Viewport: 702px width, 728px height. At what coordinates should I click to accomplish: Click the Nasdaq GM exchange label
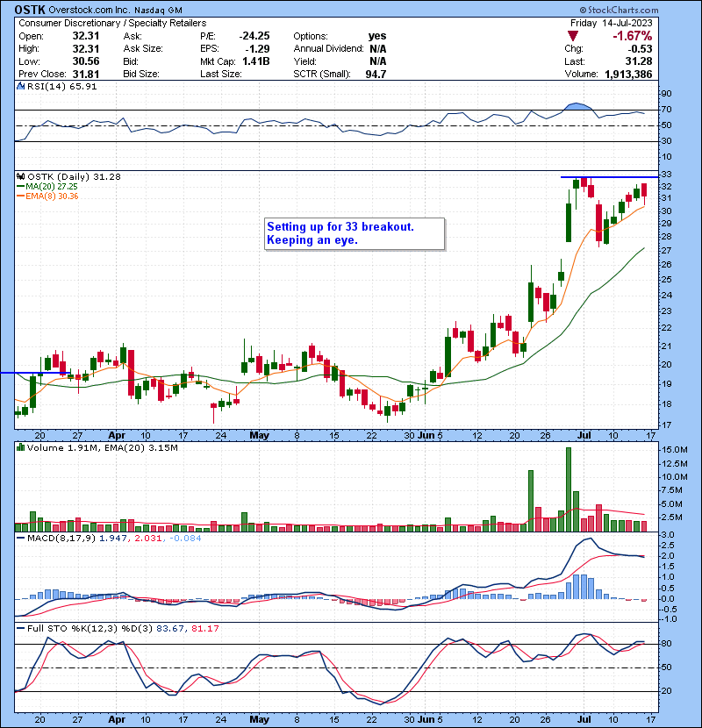click(159, 11)
